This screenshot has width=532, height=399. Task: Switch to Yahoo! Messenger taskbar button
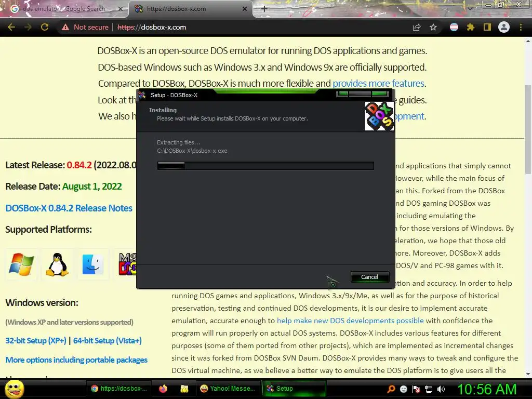[228, 389]
